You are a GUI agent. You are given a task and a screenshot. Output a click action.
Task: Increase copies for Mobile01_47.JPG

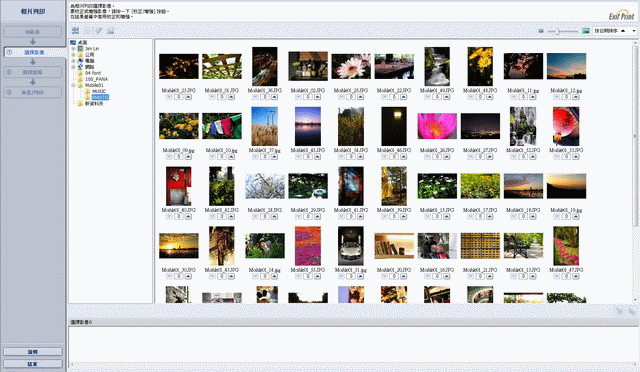tap(576, 276)
